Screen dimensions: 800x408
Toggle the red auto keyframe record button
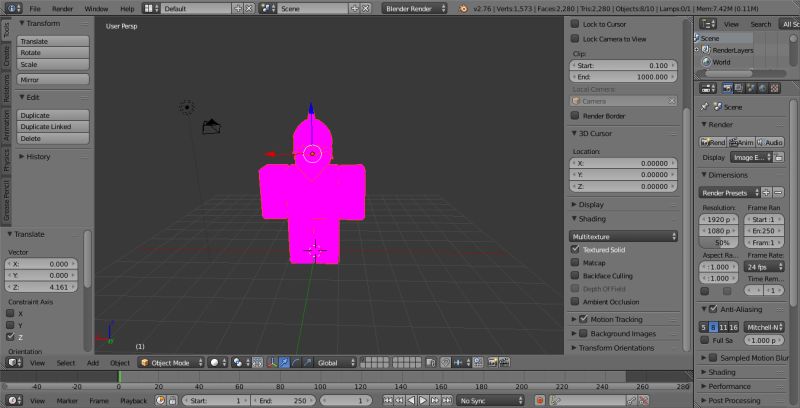[x=540, y=400]
